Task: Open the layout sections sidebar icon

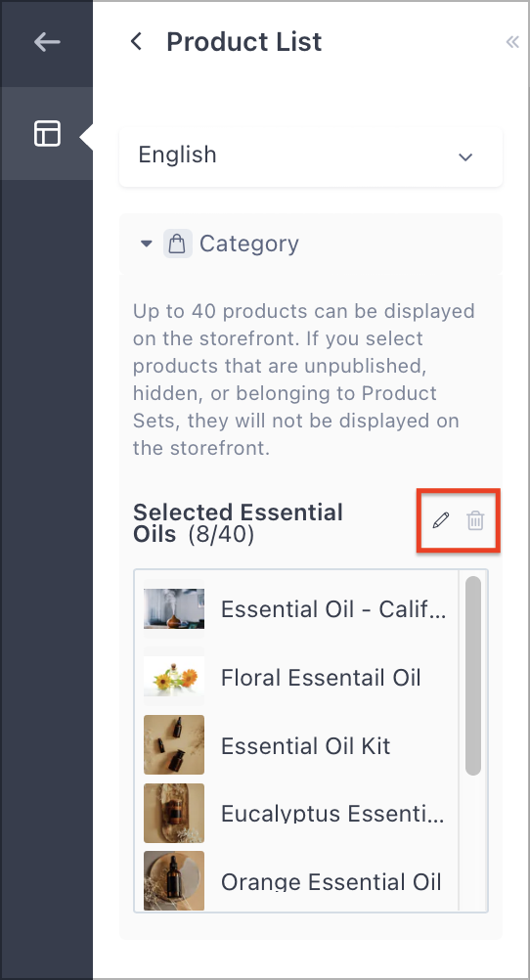Action: (x=47, y=134)
